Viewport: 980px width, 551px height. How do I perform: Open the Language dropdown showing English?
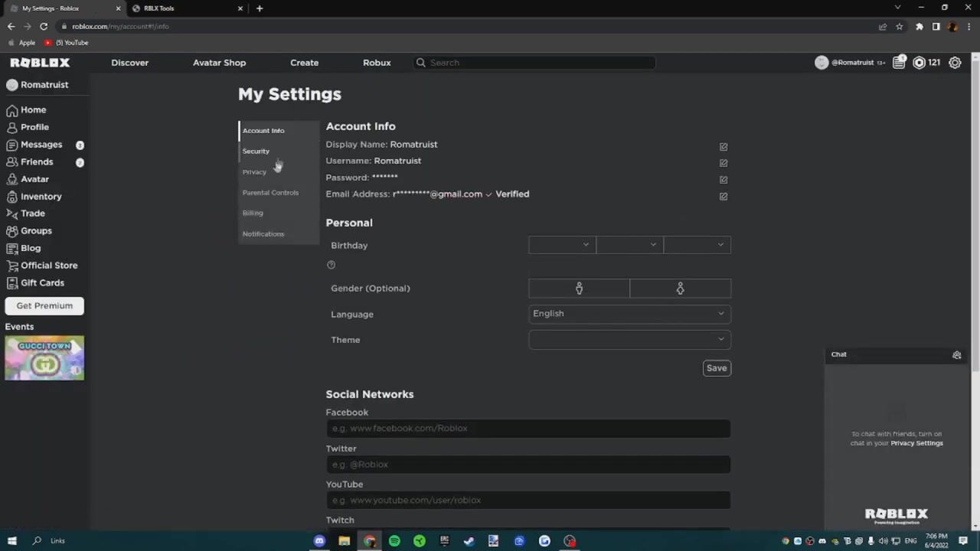629,314
